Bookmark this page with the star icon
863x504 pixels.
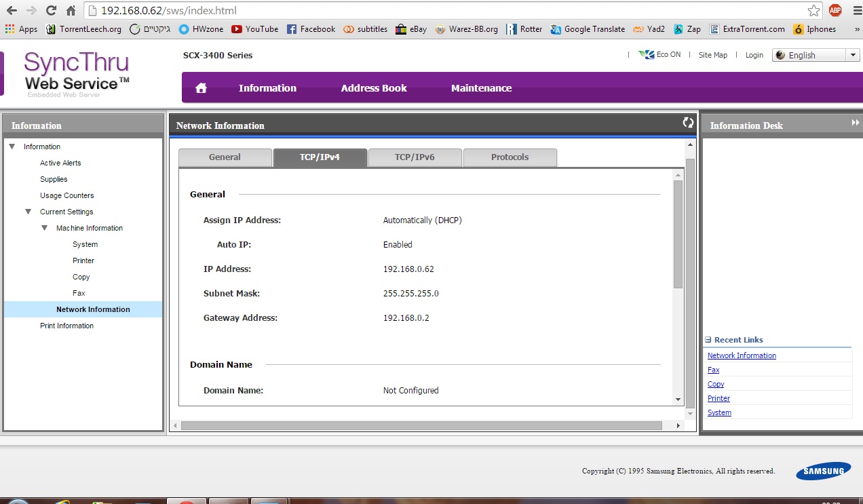(813, 11)
